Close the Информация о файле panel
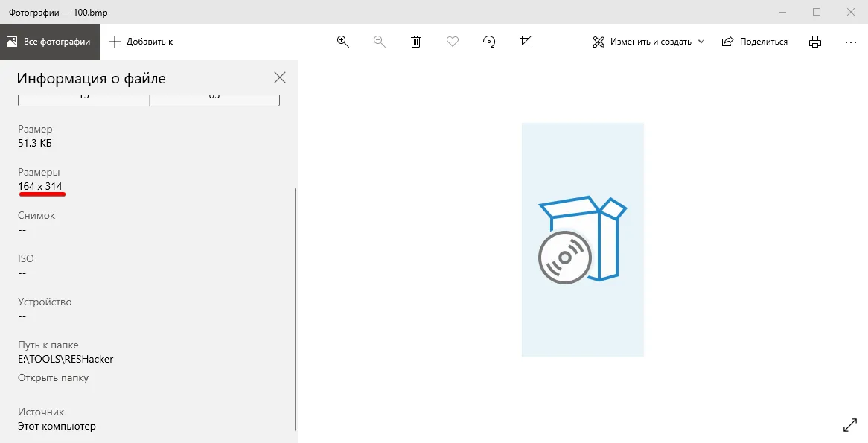This screenshot has width=868, height=443. click(x=280, y=77)
